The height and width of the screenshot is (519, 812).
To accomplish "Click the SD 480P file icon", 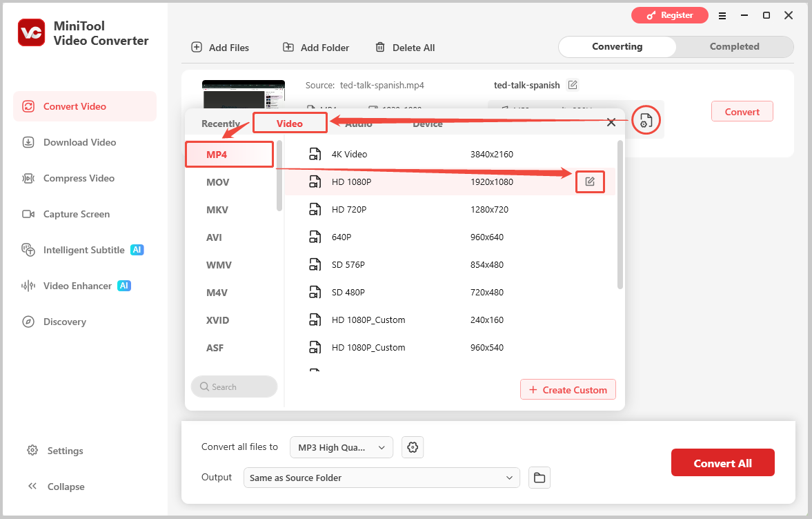I will click(315, 292).
